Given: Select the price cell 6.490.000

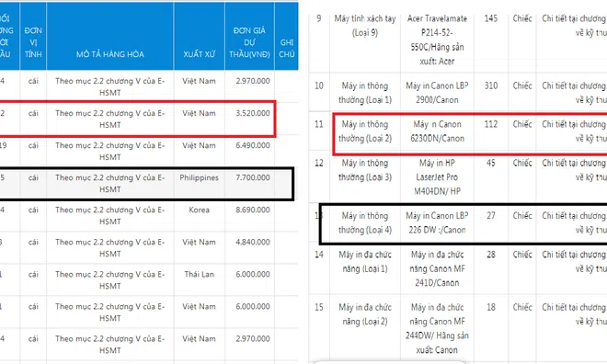Looking at the screenshot, I should tap(253, 145).
